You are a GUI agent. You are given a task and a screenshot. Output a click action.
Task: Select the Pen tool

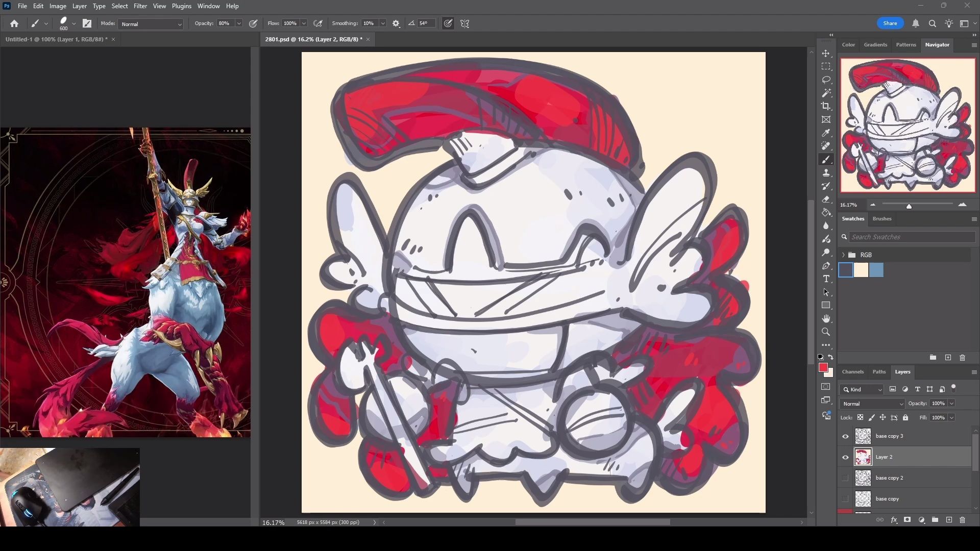[x=826, y=266]
